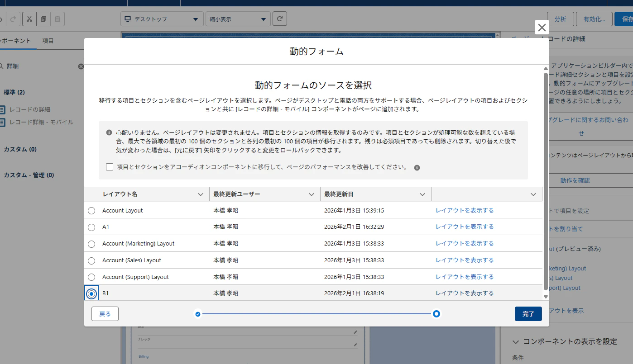Click the Billing link in background page

[x=144, y=356]
